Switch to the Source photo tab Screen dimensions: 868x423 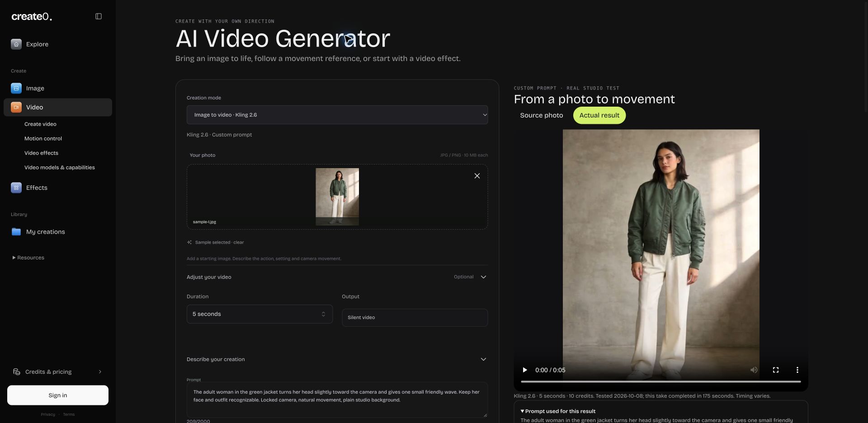[x=542, y=115]
